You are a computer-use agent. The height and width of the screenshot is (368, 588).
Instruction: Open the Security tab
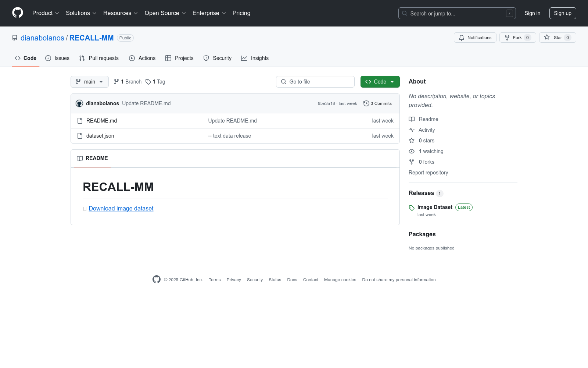click(x=218, y=58)
